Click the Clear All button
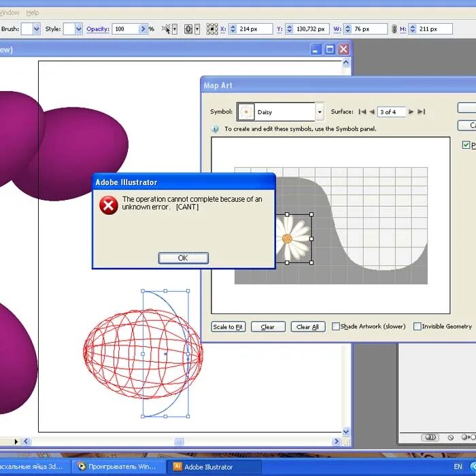The image size is (476, 476). coord(308,326)
